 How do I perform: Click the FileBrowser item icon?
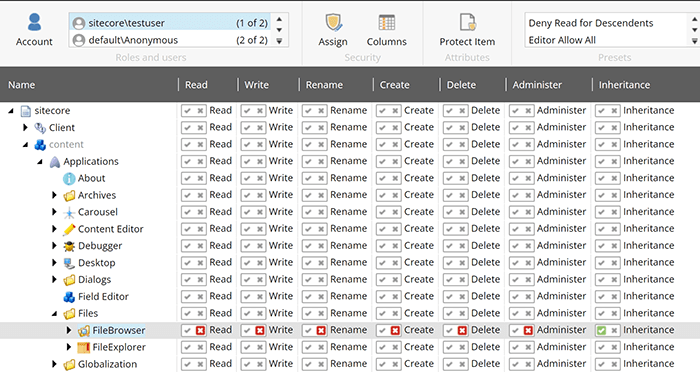tap(83, 331)
